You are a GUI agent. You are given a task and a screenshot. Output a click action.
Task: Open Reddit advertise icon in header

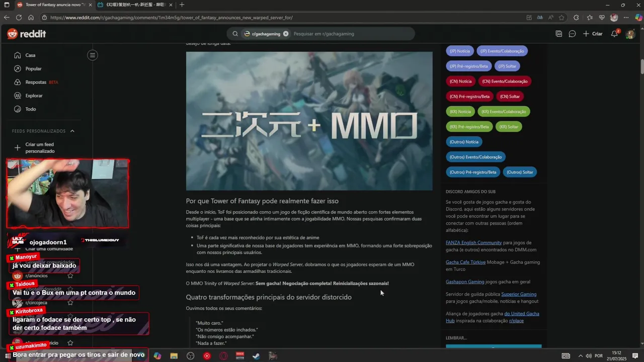coord(559,34)
